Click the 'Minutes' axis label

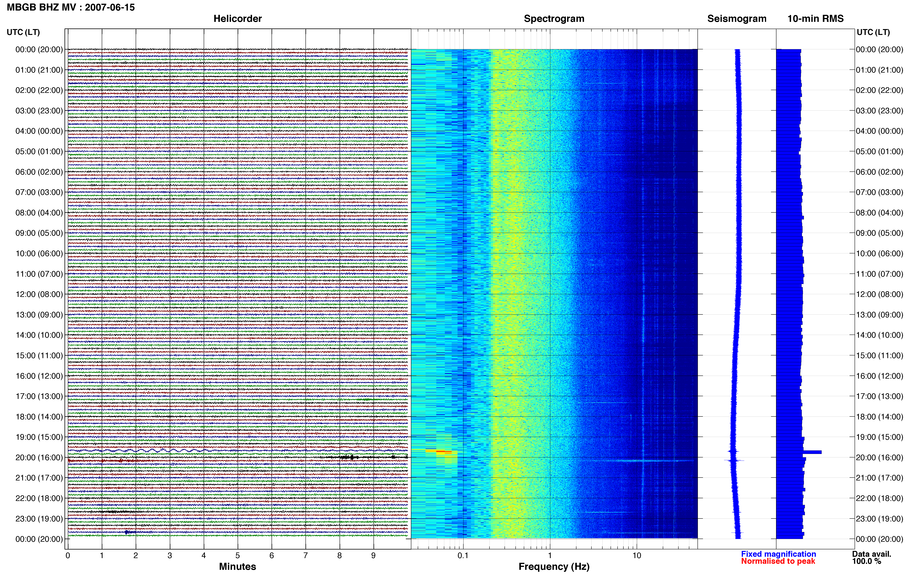click(237, 566)
